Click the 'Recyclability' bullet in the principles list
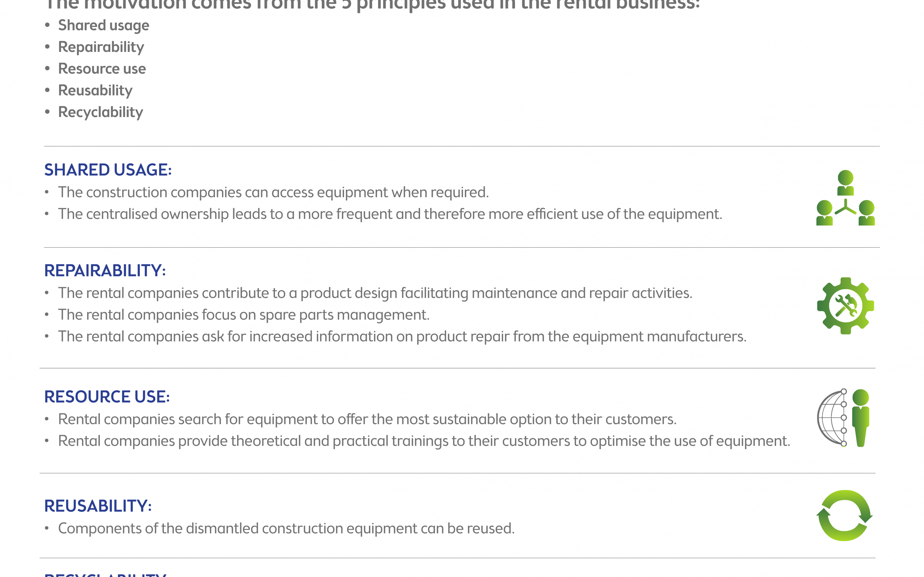The height and width of the screenshot is (577, 924). click(100, 113)
